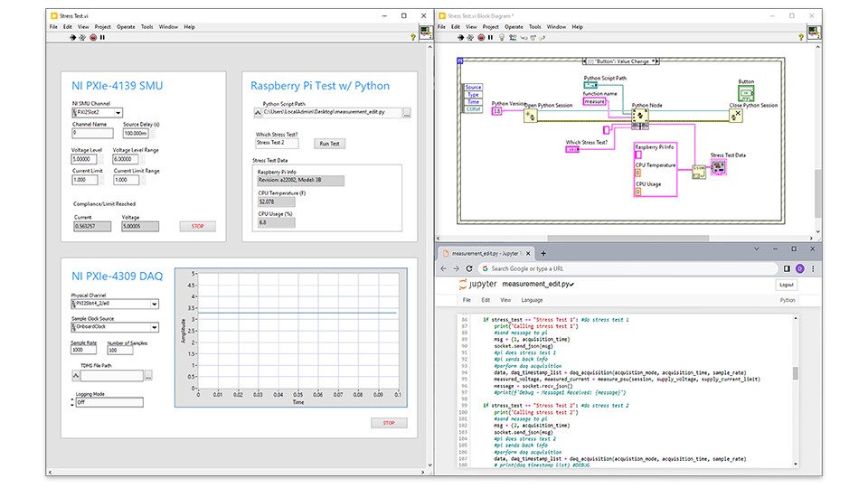Click Pause in Stress Test.vi front panel toolbar
Image resolution: width=868 pixels, height=488 pixels.
102,38
